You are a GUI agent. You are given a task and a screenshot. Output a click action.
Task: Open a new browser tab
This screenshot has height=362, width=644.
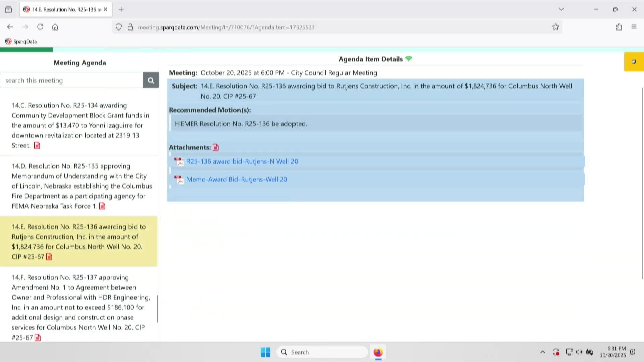(121, 9)
